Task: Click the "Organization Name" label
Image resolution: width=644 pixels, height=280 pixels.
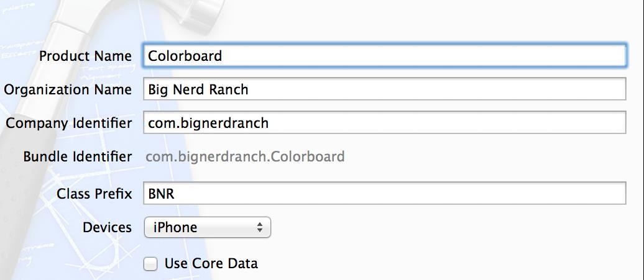Action: click(68, 89)
